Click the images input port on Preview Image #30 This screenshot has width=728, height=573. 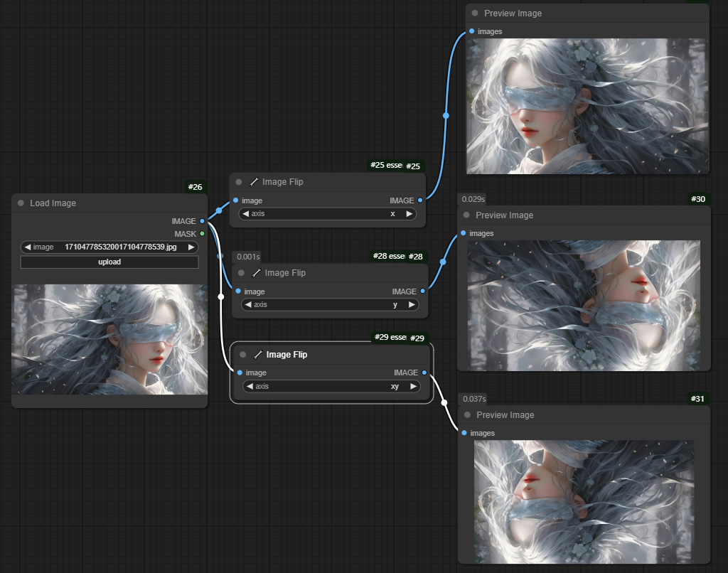(464, 233)
